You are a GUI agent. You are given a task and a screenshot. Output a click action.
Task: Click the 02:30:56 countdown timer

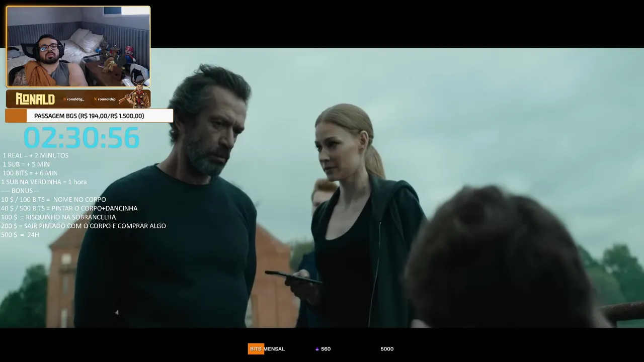[x=81, y=137]
